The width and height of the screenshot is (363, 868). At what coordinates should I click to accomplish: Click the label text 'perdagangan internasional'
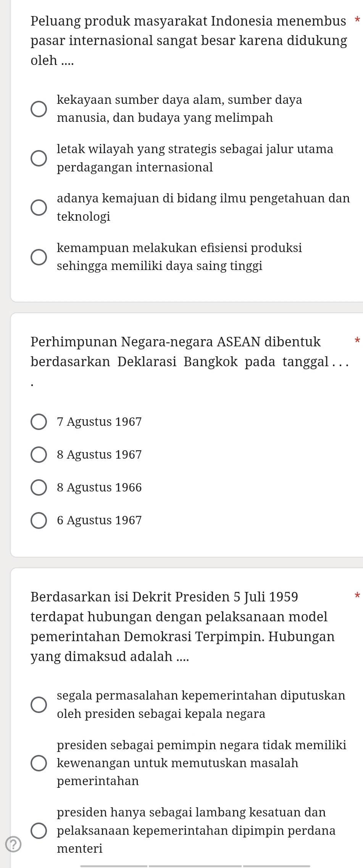(135, 167)
